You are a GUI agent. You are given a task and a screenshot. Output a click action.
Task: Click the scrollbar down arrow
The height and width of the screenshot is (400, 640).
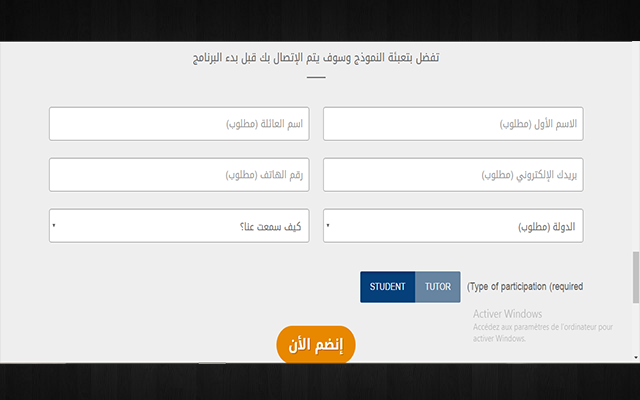[x=635, y=357]
